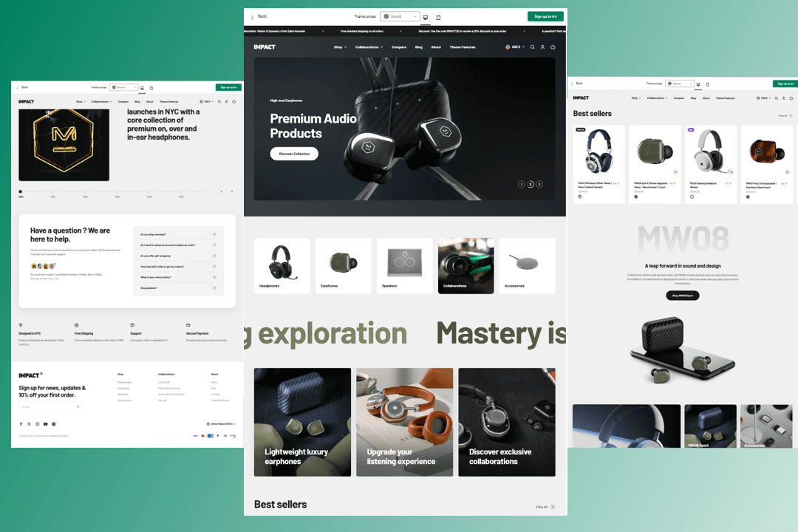
Task: Open cart icon in the left panel header
Action: point(234,101)
